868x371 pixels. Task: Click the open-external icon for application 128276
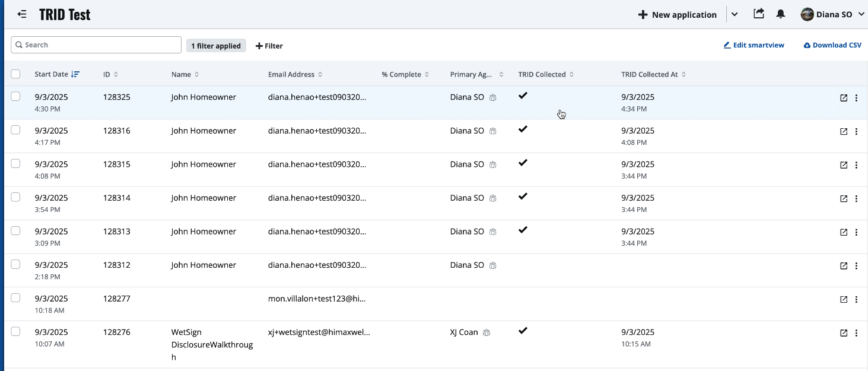coord(843,333)
